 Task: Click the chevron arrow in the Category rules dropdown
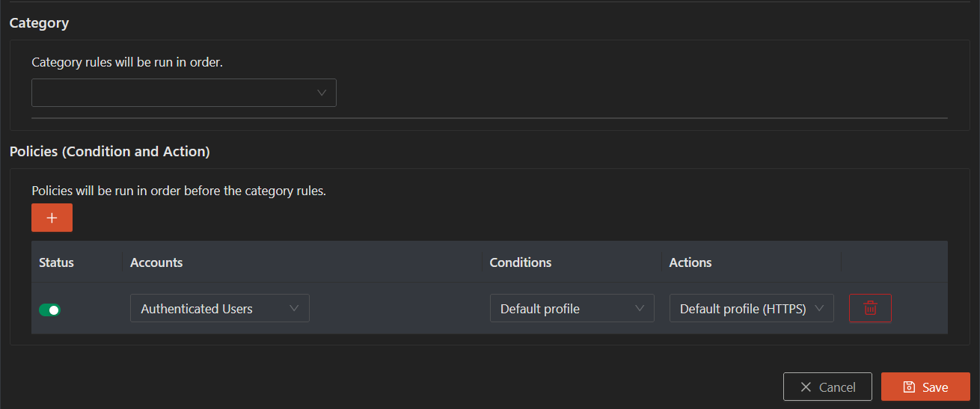coord(322,93)
